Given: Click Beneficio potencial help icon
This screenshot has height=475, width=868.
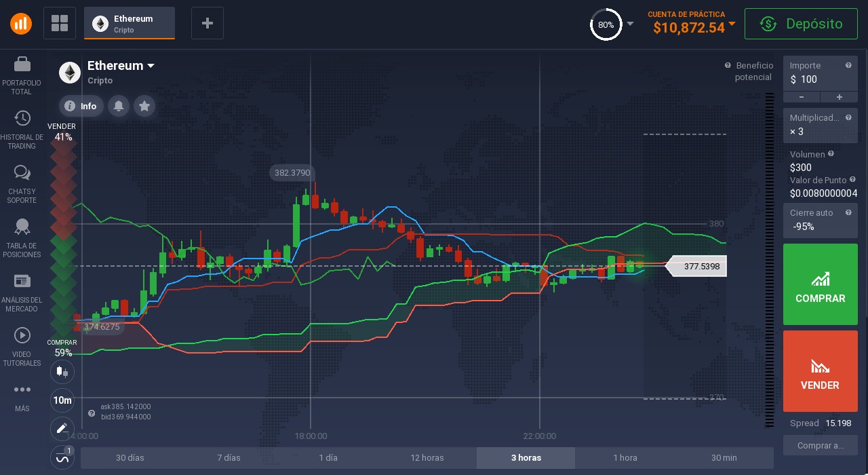Looking at the screenshot, I should 728,66.
